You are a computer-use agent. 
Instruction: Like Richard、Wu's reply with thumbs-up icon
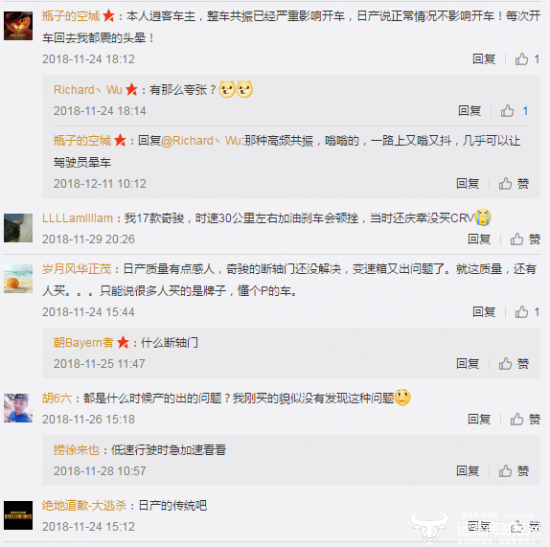[x=507, y=111]
